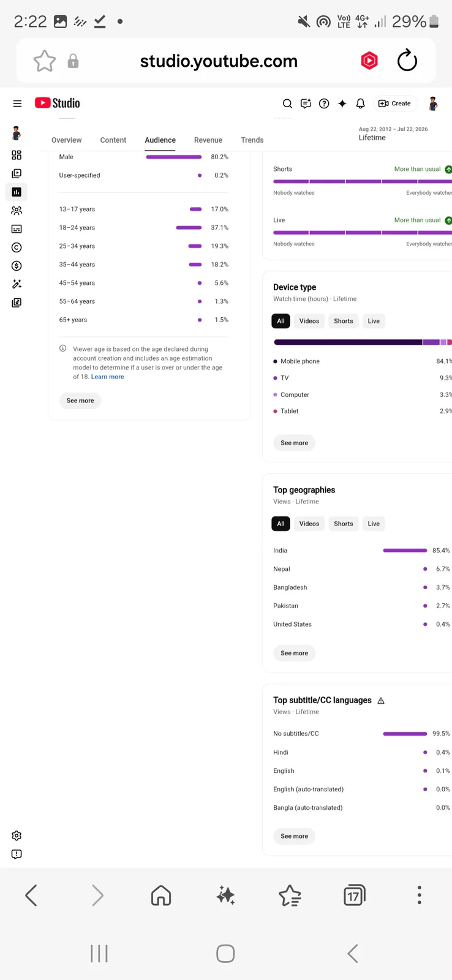Click the Shorts watch frequency bar
The height and width of the screenshot is (980, 452).
point(363,181)
